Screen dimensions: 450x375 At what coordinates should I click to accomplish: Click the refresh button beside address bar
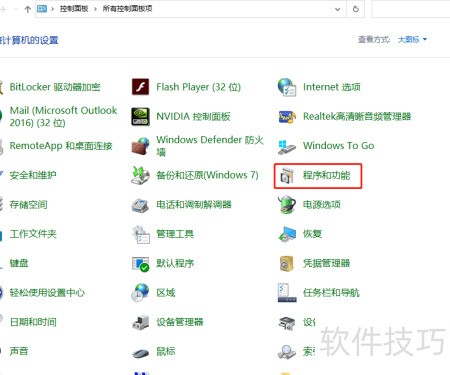[x=356, y=9]
